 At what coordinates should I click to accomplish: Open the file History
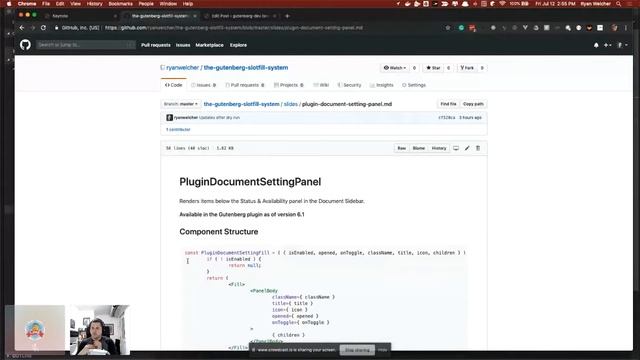pyautogui.click(x=439, y=148)
